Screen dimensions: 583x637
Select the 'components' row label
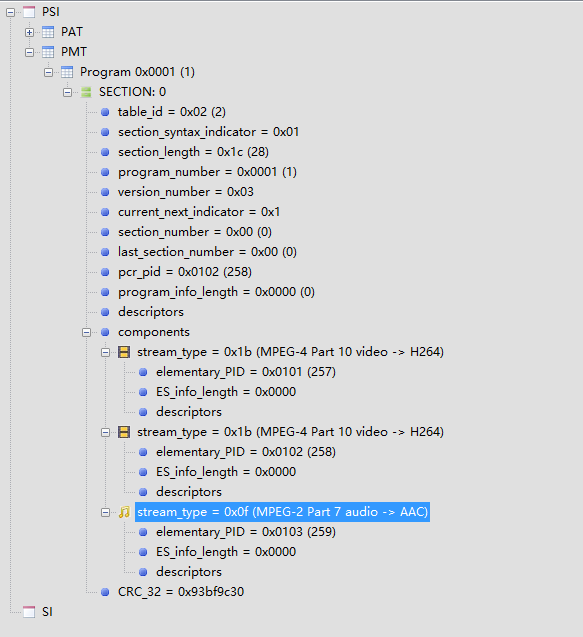pyautogui.click(x=154, y=332)
